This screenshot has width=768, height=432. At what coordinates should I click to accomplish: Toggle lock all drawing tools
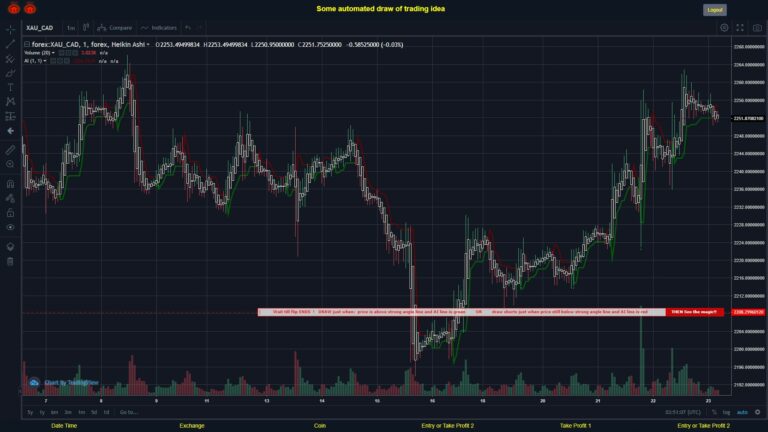point(10,213)
